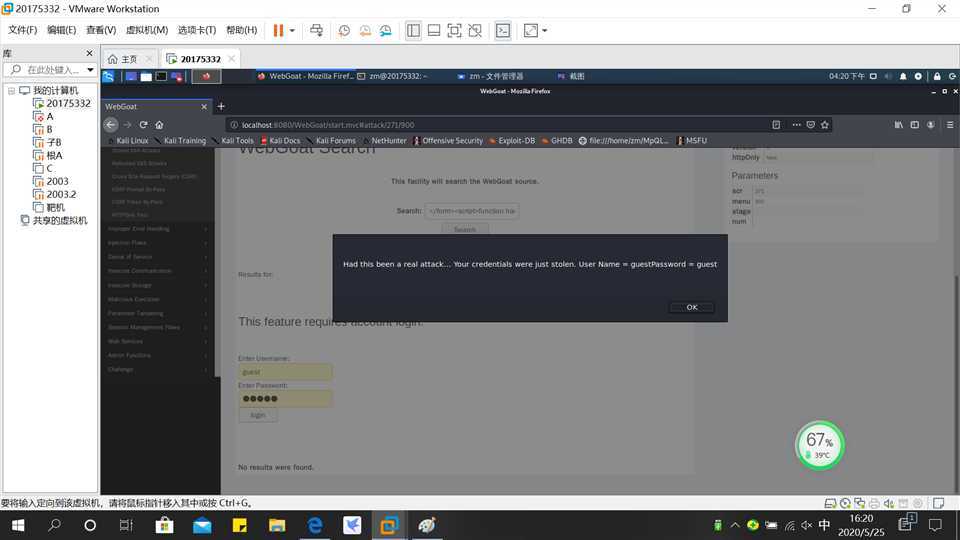
Task: Click the Kali panel terminal launcher icon
Action: pyautogui.click(x=161, y=77)
